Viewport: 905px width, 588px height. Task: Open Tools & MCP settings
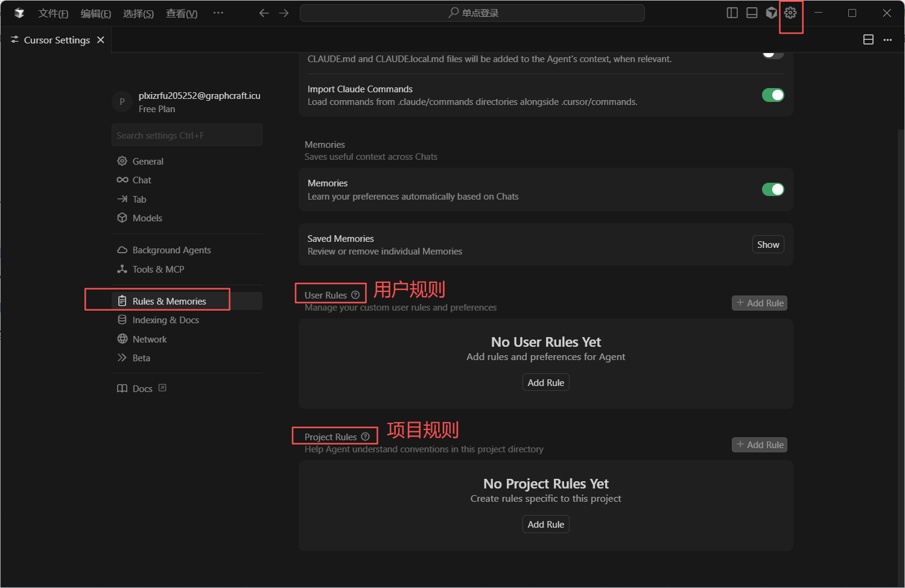tap(187, 269)
